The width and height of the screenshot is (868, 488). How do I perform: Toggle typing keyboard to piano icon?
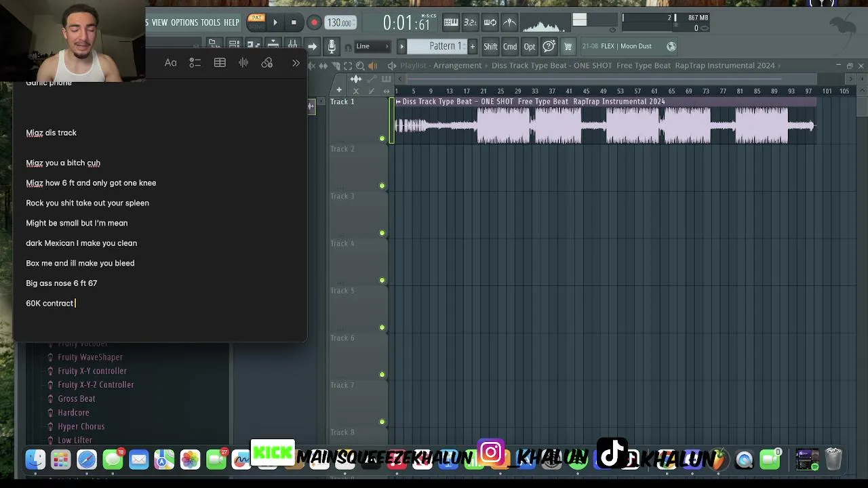click(451, 22)
